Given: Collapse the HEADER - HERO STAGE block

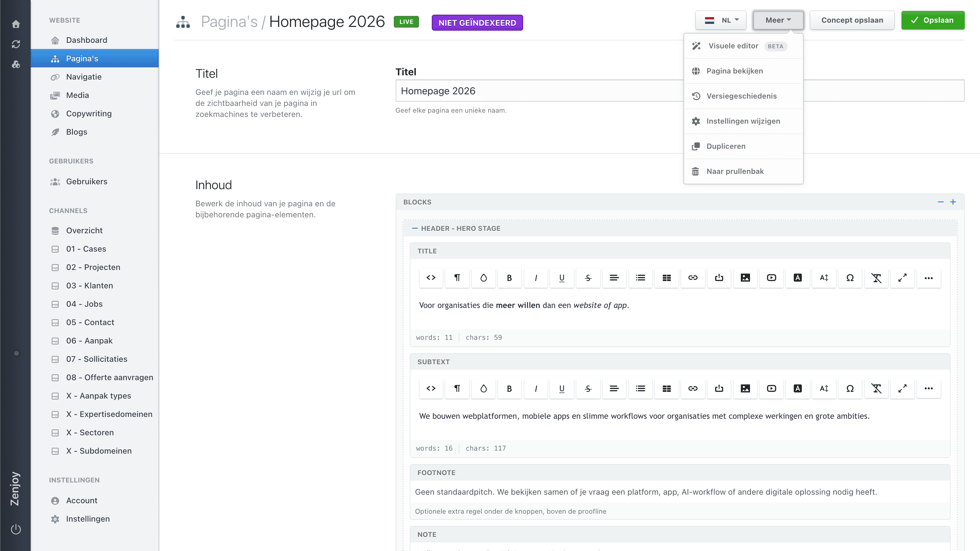Looking at the screenshot, I should [415, 228].
